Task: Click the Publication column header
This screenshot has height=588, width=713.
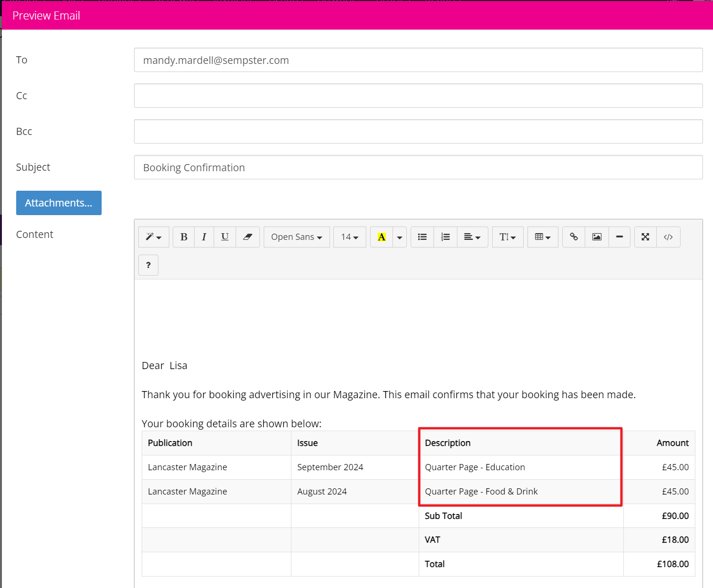Action: (x=217, y=443)
